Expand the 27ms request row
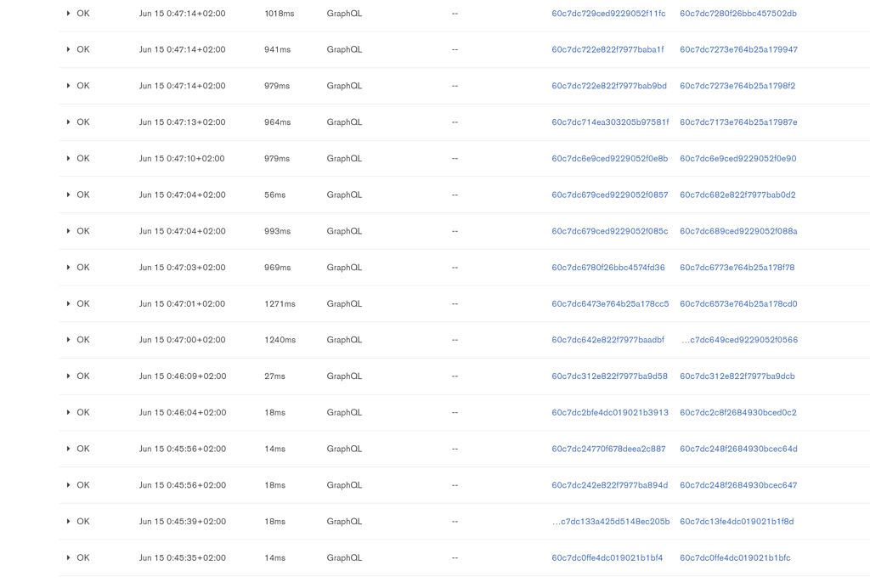Image resolution: width=870 pixels, height=588 pixels. [69, 376]
